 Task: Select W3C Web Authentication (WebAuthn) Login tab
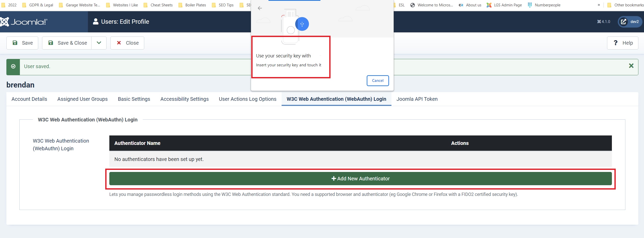[336, 99]
